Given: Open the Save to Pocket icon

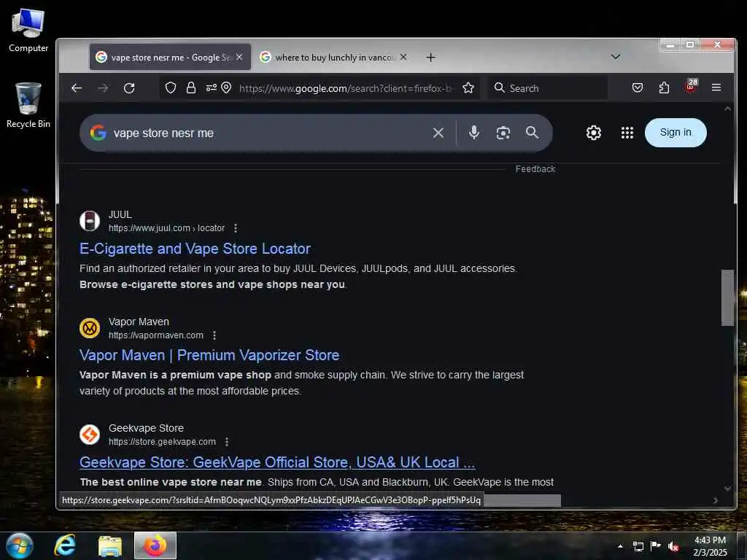Looking at the screenshot, I should coord(638,88).
